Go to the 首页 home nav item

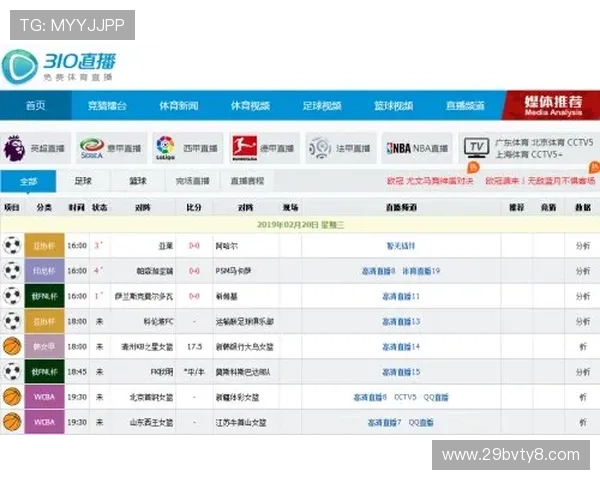36,105
